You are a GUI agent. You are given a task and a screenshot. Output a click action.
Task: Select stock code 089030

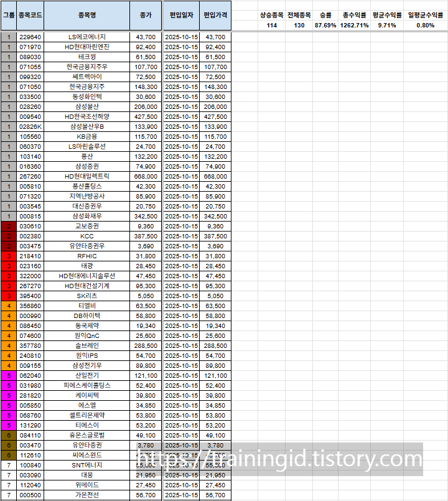tap(30, 57)
